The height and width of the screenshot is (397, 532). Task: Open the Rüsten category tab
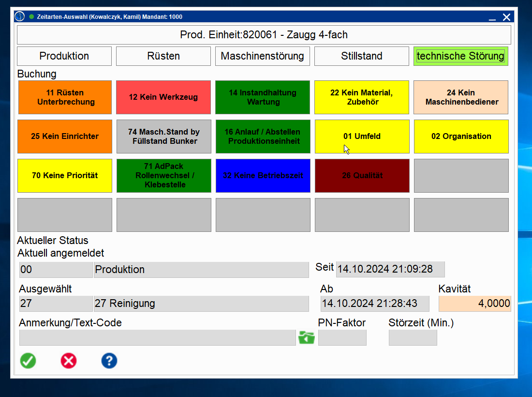tap(163, 56)
